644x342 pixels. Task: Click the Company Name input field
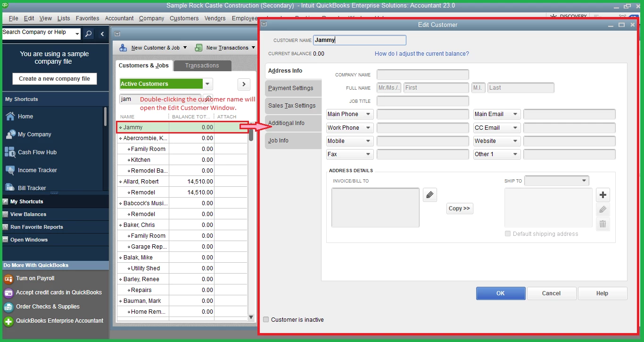click(423, 75)
